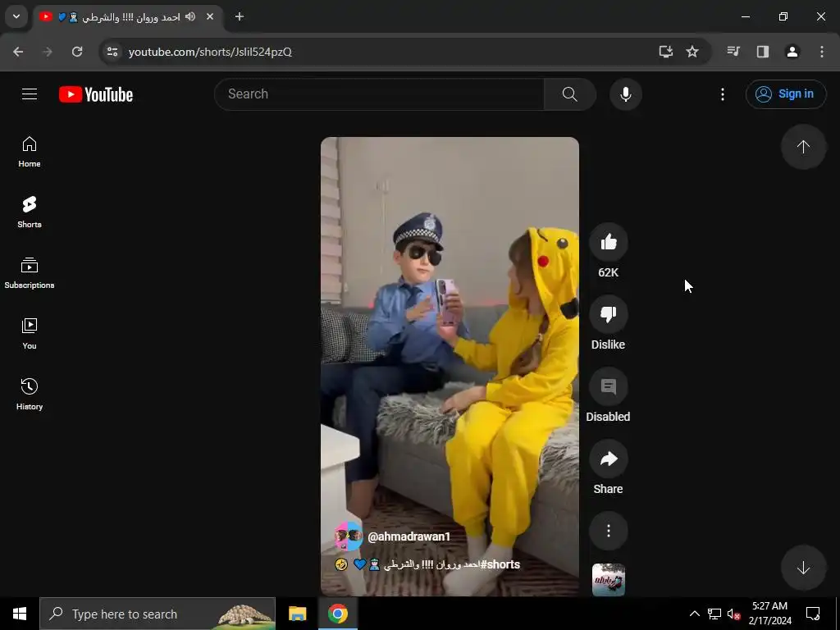
Task: Like the short with thumbs up
Action: tap(608, 242)
